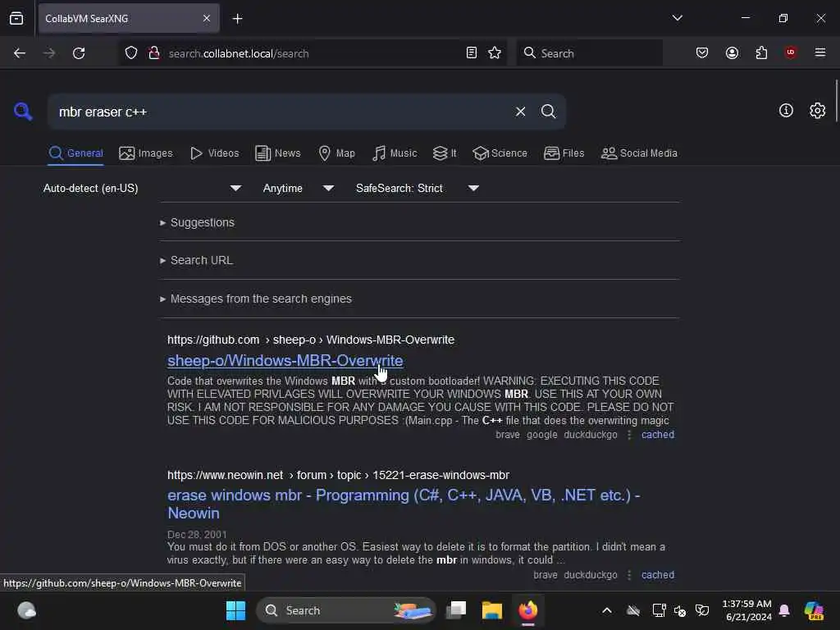The image size is (840, 630).
Task: Toggle reader view icon in address bar
Action: coord(472,53)
